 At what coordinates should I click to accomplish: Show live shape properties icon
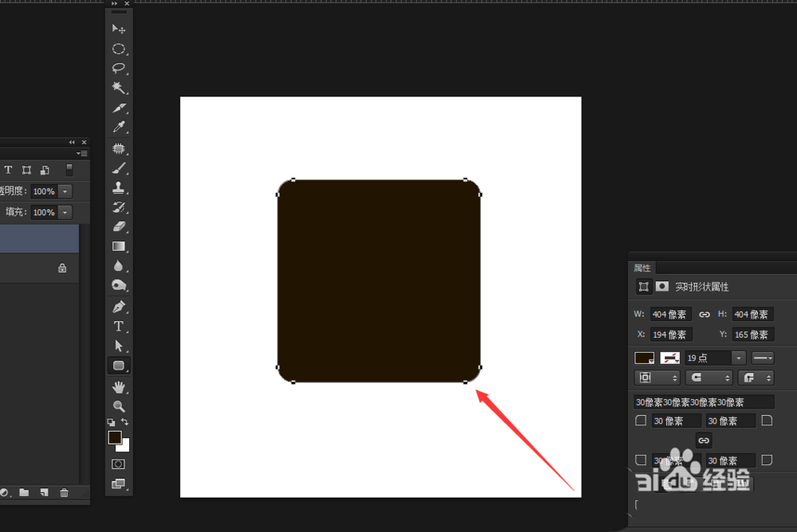coord(643,287)
